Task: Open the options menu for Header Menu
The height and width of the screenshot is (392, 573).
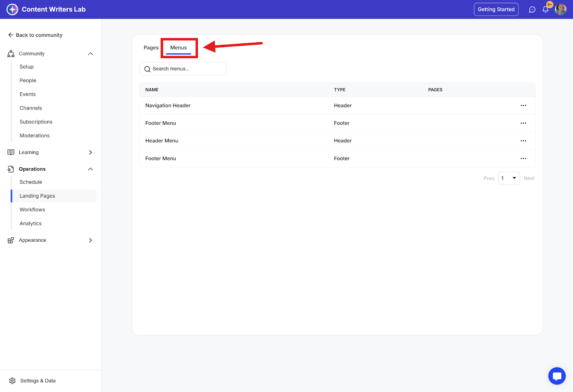Action: (523, 141)
